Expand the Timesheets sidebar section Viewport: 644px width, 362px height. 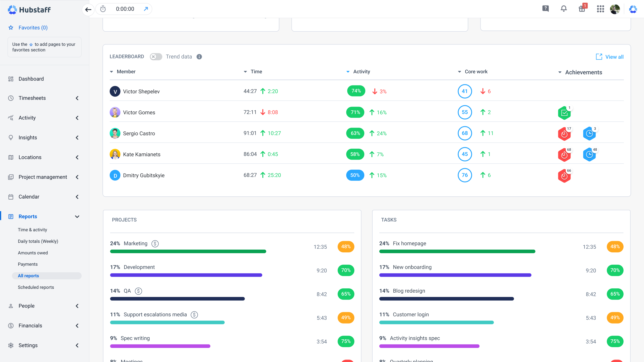tap(77, 98)
